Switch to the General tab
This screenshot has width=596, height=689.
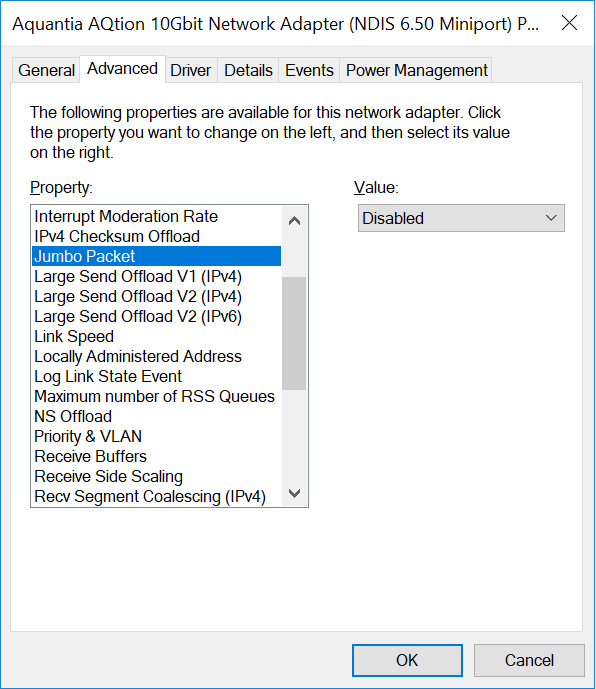[46, 70]
